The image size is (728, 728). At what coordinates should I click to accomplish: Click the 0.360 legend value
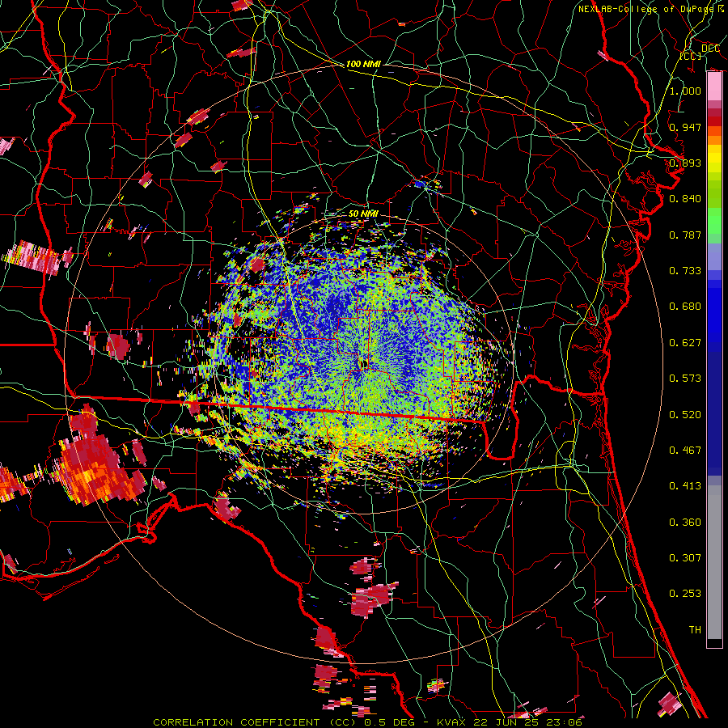(x=685, y=523)
